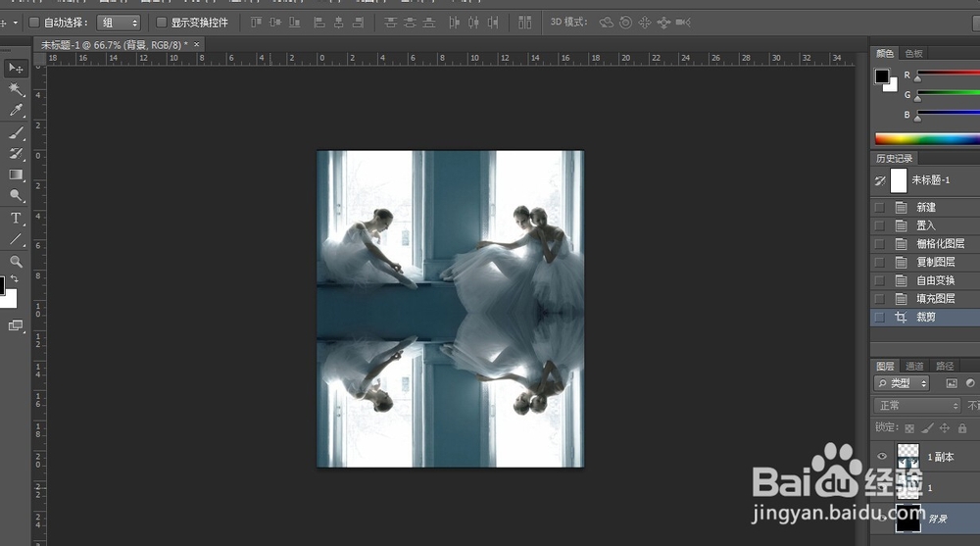Viewport: 980px width, 546px height.
Task: Click the color panel foreground swatch
Action: coord(881,76)
